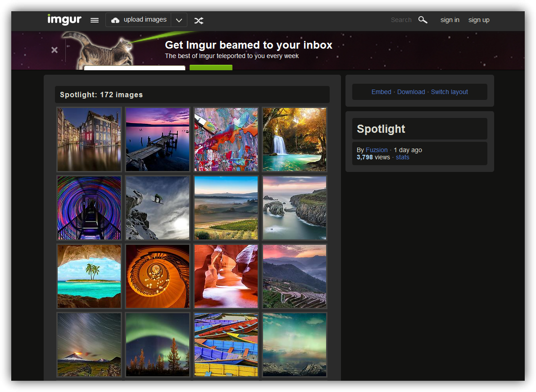The height and width of the screenshot is (392, 536).
Task: Open the sign in link
Action: click(x=450, y=20)
